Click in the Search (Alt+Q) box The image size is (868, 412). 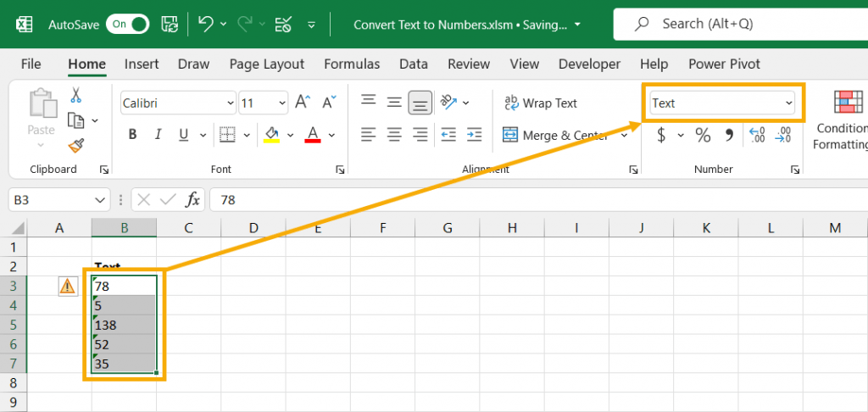pos(741,24)
